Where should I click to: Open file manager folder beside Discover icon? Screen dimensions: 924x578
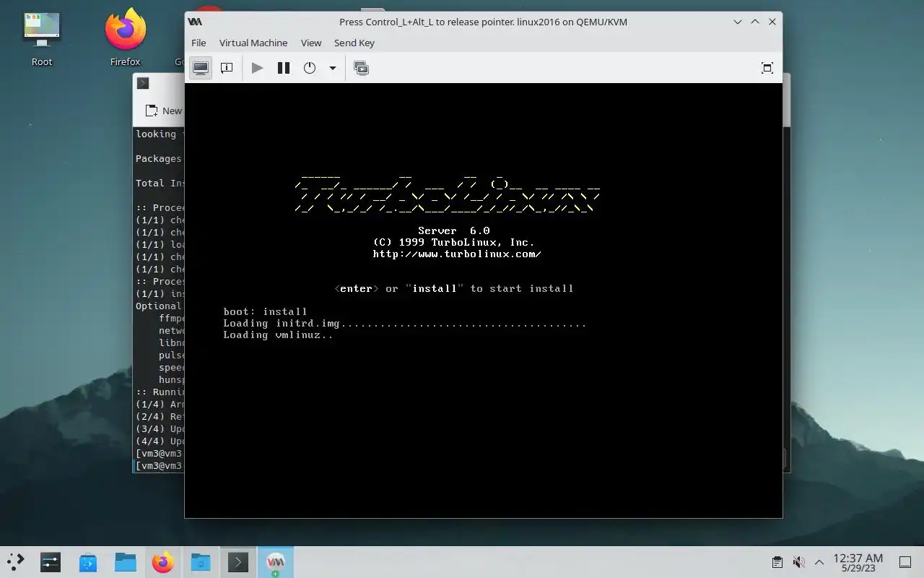tap(126, 562)
